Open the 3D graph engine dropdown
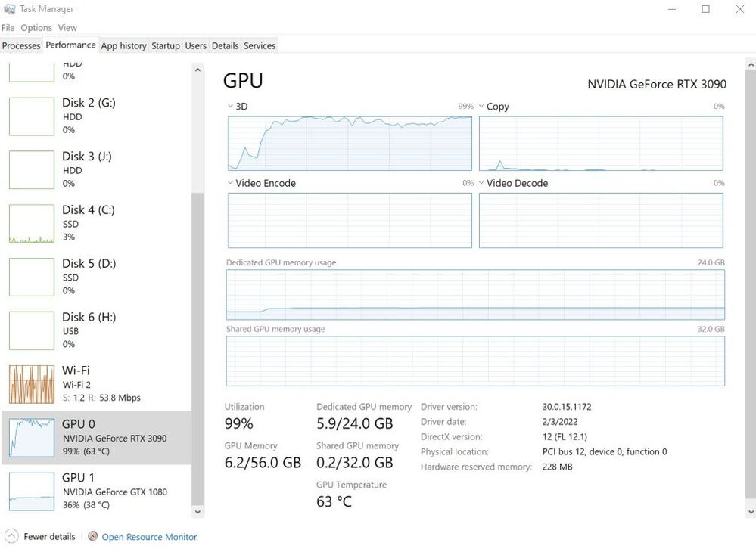 click(231, 107)
